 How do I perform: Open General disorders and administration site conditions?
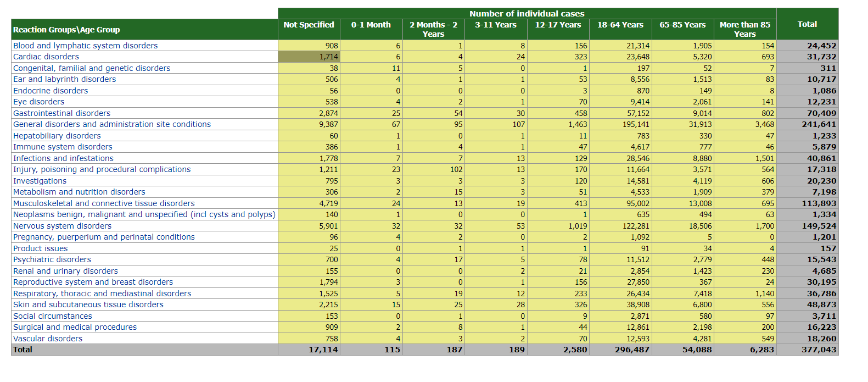(112, 124)
